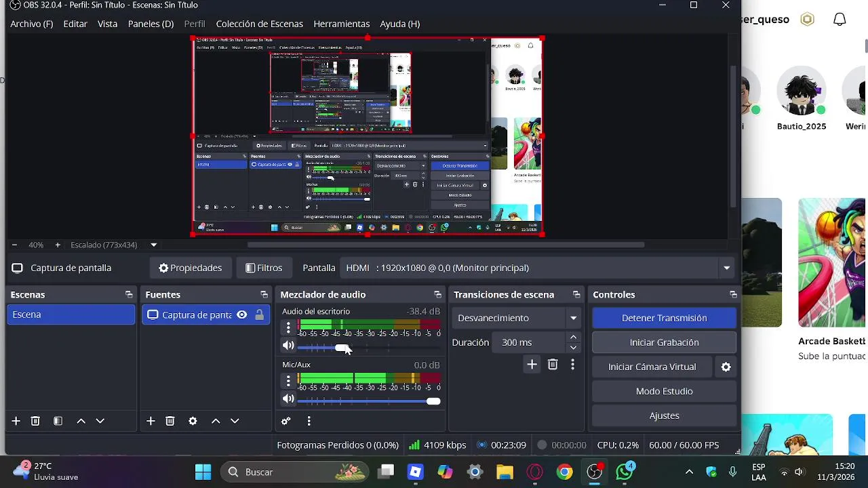
Task: Open Audio del escritorio options menu
Action: (x=288, y=328)
